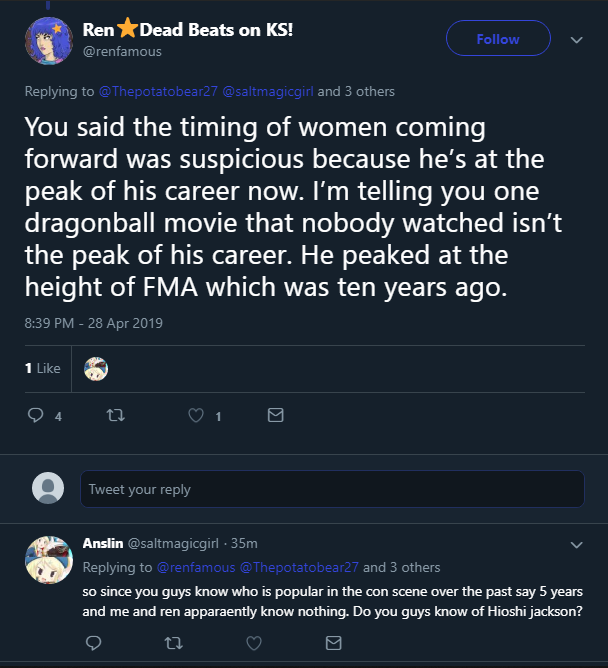
Task: Retweet Anslin's reply
Action: tap(174, 643)
